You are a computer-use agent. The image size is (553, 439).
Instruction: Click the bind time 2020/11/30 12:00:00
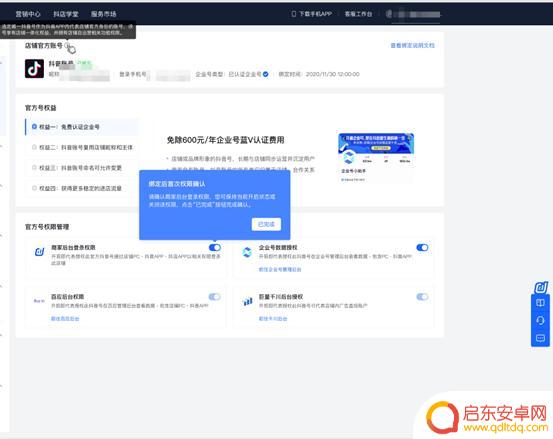coord(333,74)
